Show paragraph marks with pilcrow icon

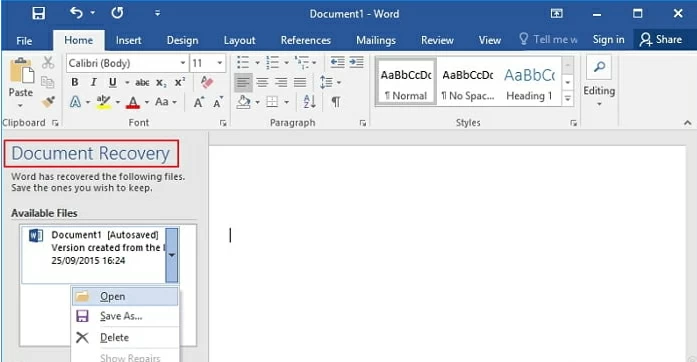[x=336, y=102]
